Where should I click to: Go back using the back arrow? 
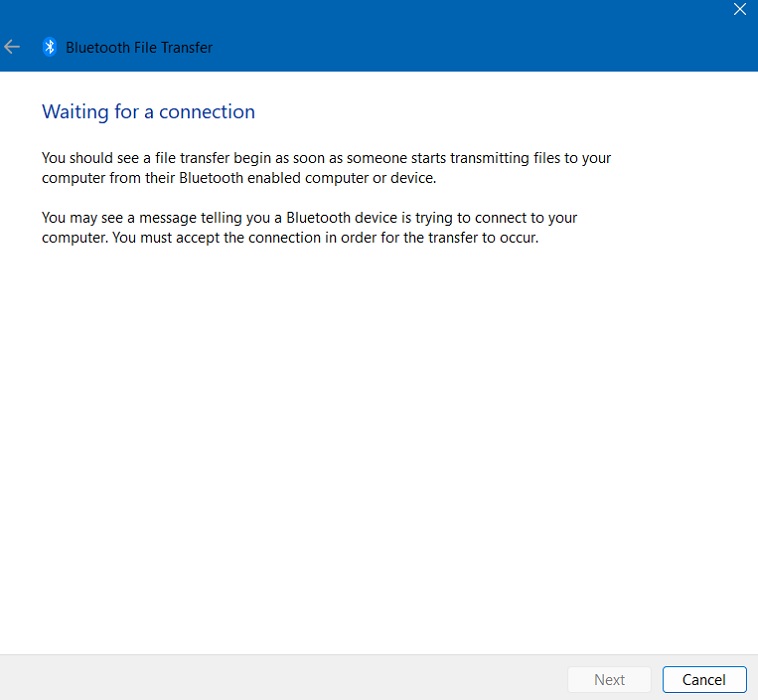12,47
